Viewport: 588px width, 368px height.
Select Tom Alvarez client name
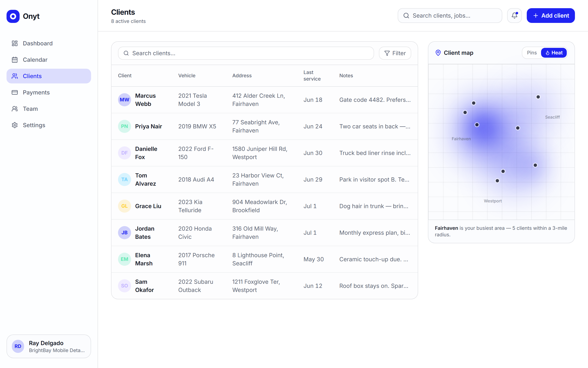(x=145, y=180)
